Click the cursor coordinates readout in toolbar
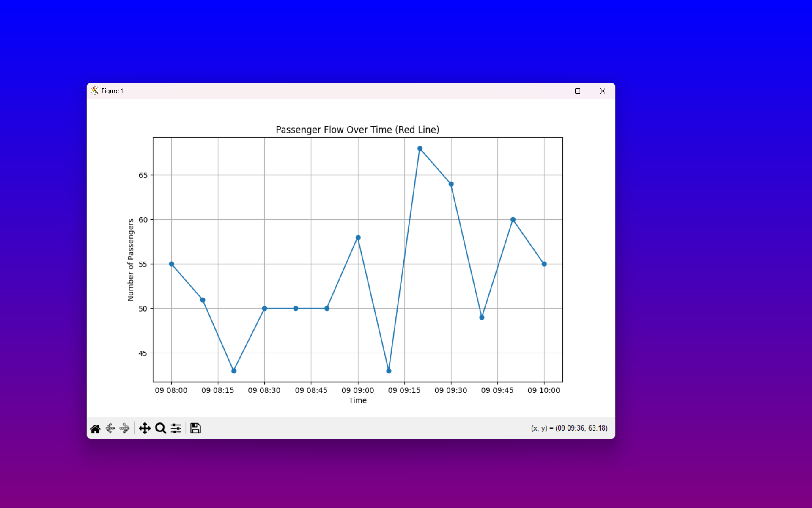 click(569, 428)
